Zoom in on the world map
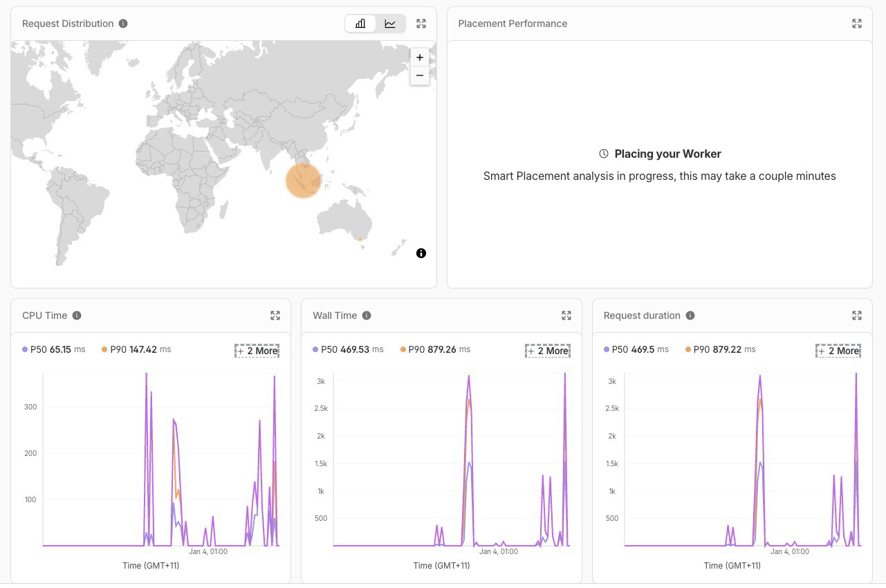The width and height of the screenshot is (886, 588). click(420, 57)
